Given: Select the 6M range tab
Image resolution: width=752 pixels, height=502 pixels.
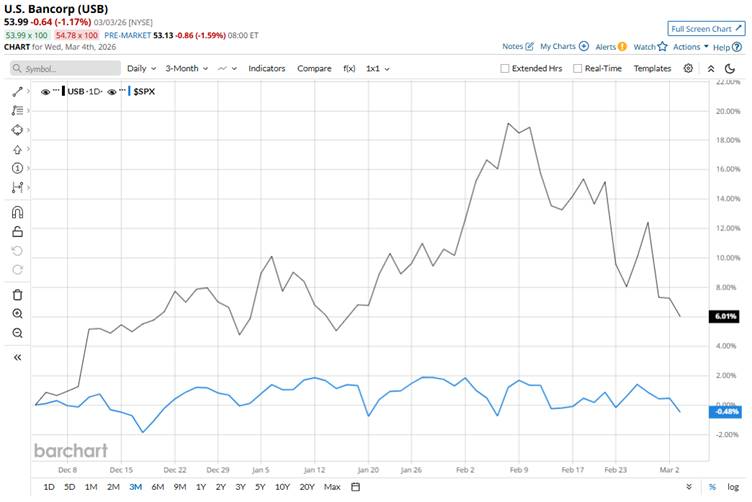Looking at the screenshot, I should [157, 487].
